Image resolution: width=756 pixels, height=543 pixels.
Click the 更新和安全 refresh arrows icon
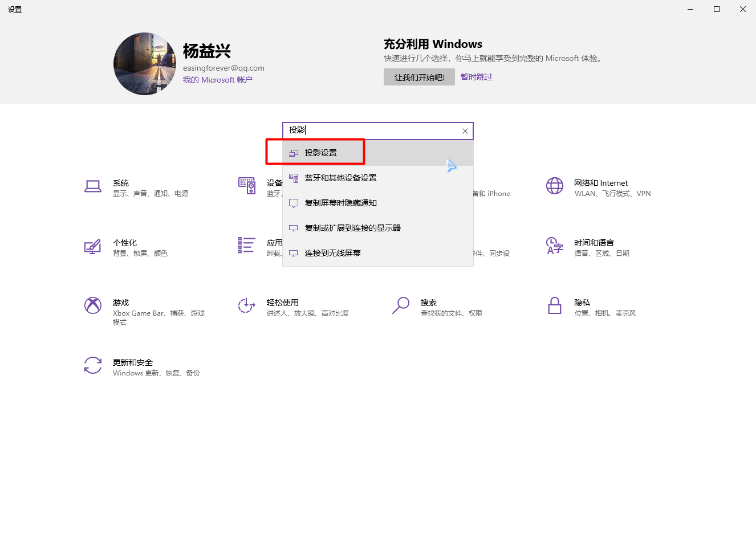pos(93,365)
